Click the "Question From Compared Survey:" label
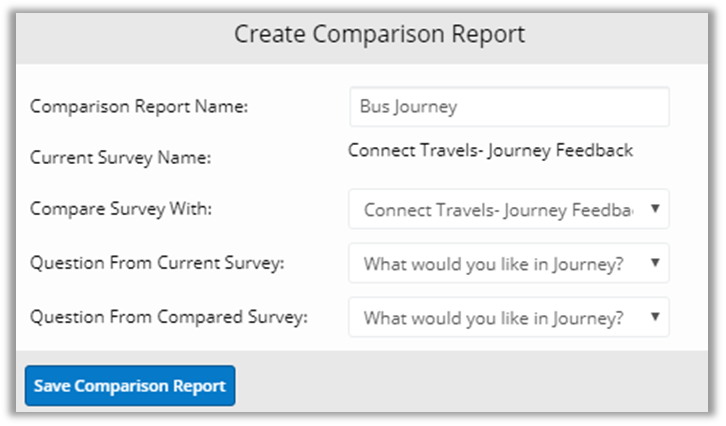This screenshot has height=426, width=726. 169,318
